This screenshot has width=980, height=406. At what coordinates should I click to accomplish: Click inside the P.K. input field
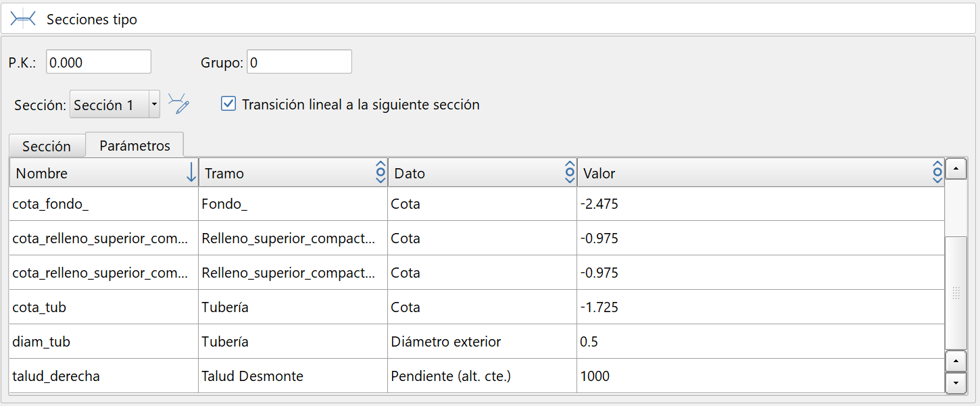98,61
